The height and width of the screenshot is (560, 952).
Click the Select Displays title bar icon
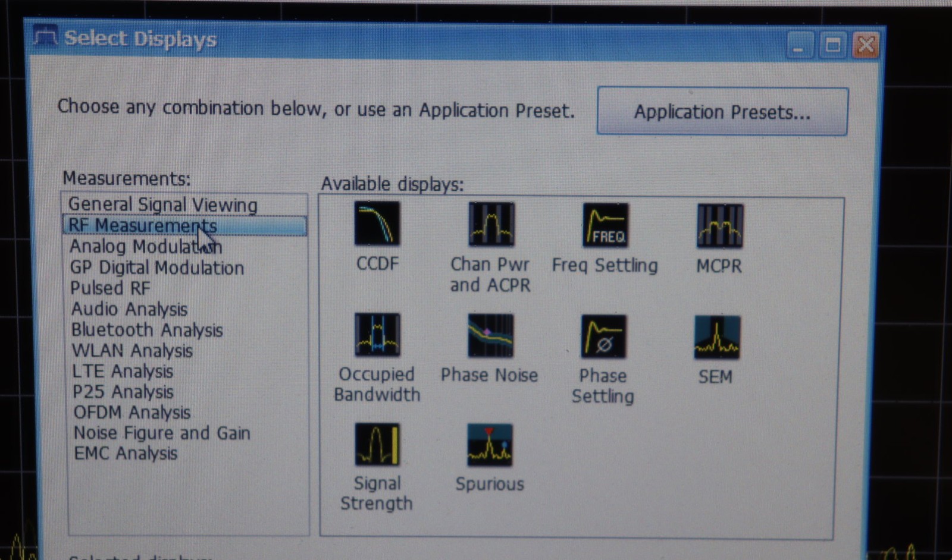(x=45, y=37)
